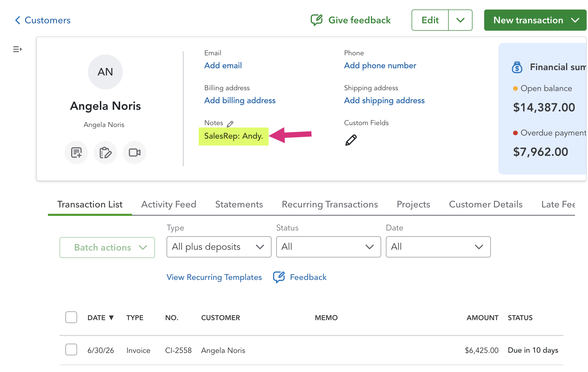This screenshot has width=588, height=372.
Task: Expand the Edit button dropdown arrow
Action: pyautogui.click(x=460, y=20)
